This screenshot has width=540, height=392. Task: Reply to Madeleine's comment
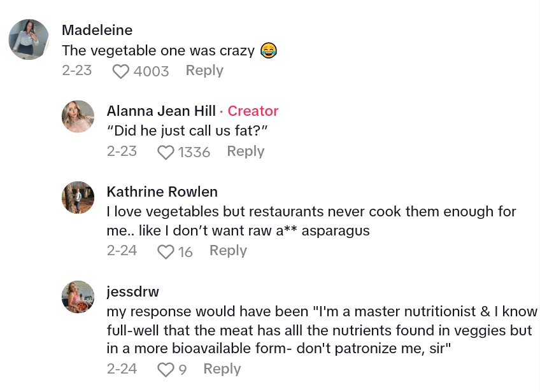204,71
